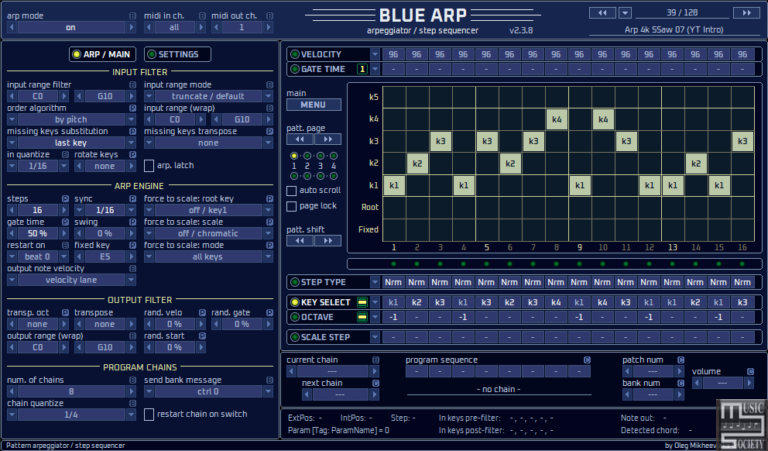The width and height of the screenshot is (768, 451).
Task: Switch to the ARP / MAIN tab
Action: point(102,54)
